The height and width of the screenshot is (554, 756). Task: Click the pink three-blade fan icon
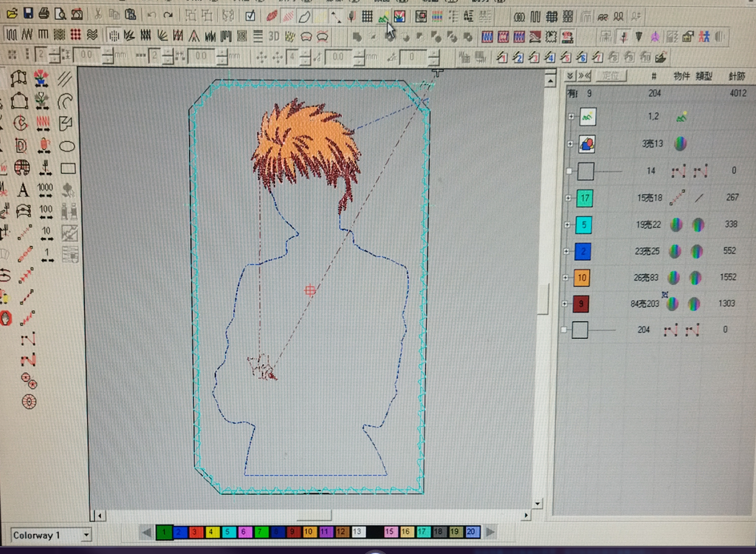pyautogui.click(x=655, y=37)
